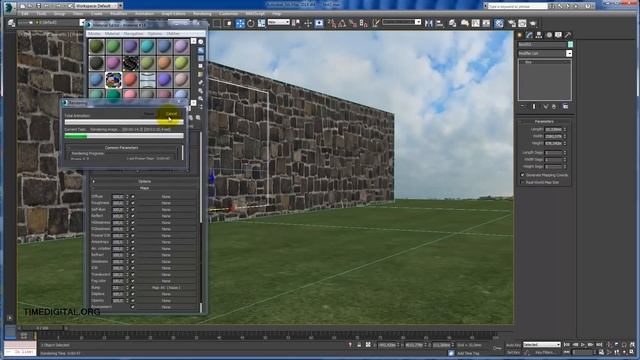Open the Material menu in Material Editor
Screen dimensions: 640x360
coord(112,33)
